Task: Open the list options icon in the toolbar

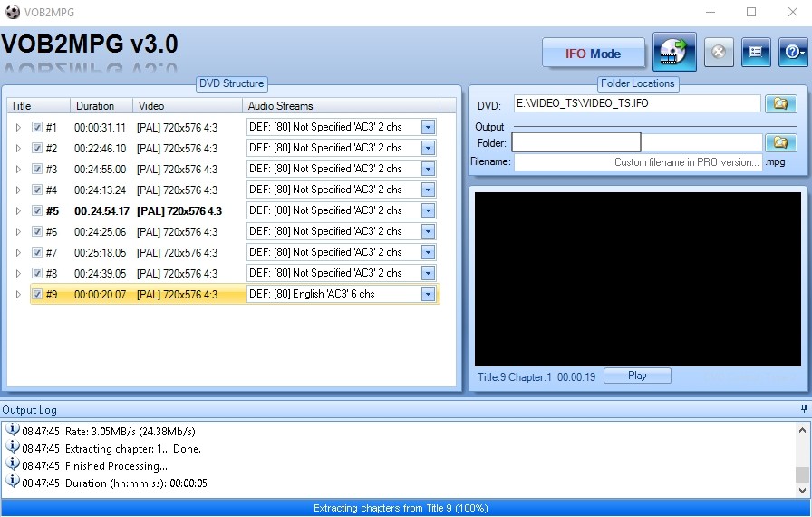Action: coord(756,52)
